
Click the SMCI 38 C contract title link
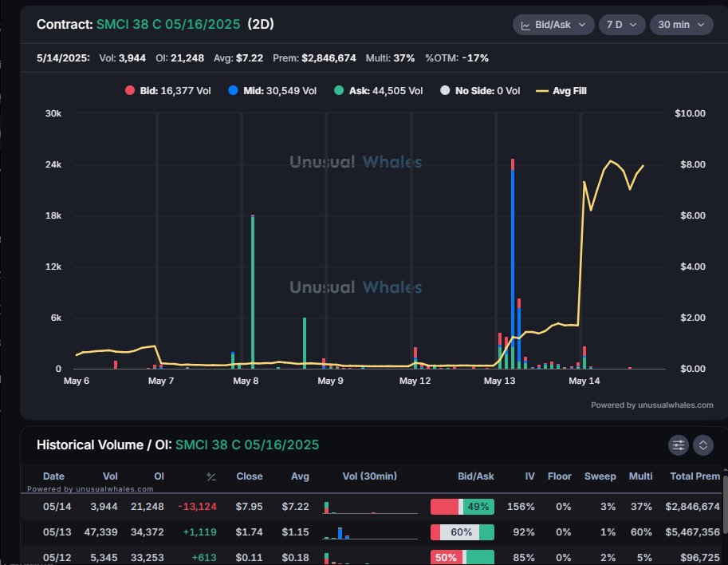tap(168, 24)
